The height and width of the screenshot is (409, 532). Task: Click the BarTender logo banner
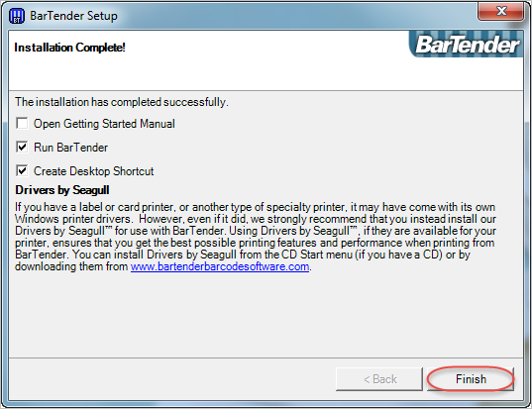coord(467,45)
